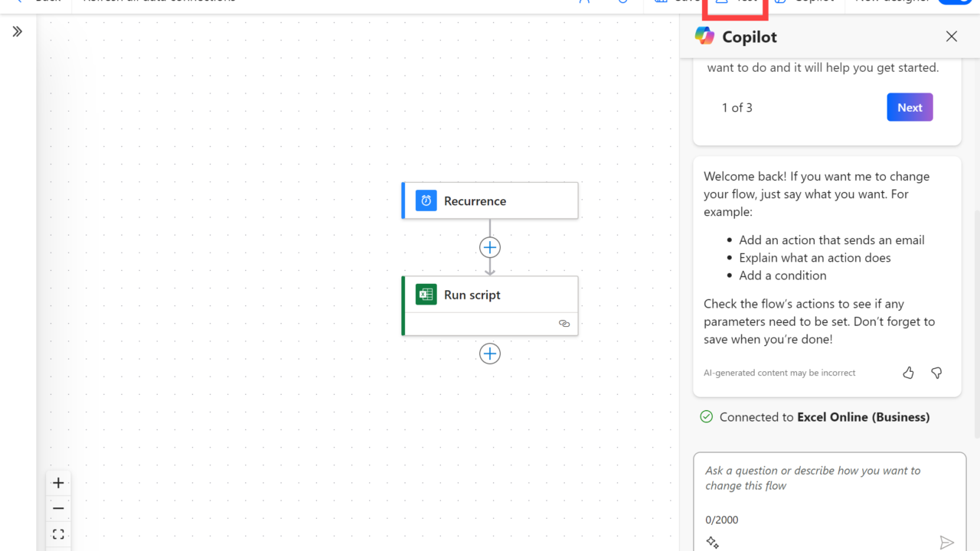Viewport: 980px width, 551px height.
Task: Expand the collapsed left panel chevron
Action: pyautogui.click(x=18, y=31)
